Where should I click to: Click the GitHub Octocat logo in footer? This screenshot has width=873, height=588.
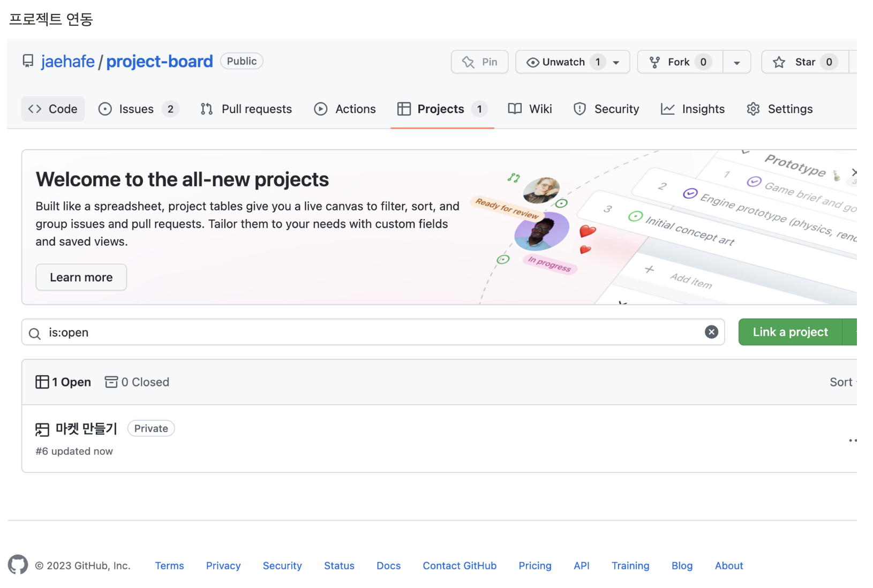[18, 565]
